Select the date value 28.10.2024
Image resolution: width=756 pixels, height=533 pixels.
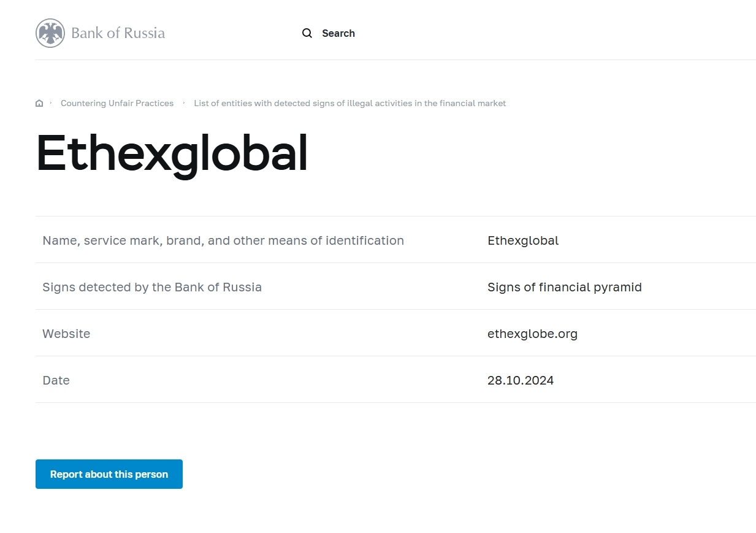(521, 380)
